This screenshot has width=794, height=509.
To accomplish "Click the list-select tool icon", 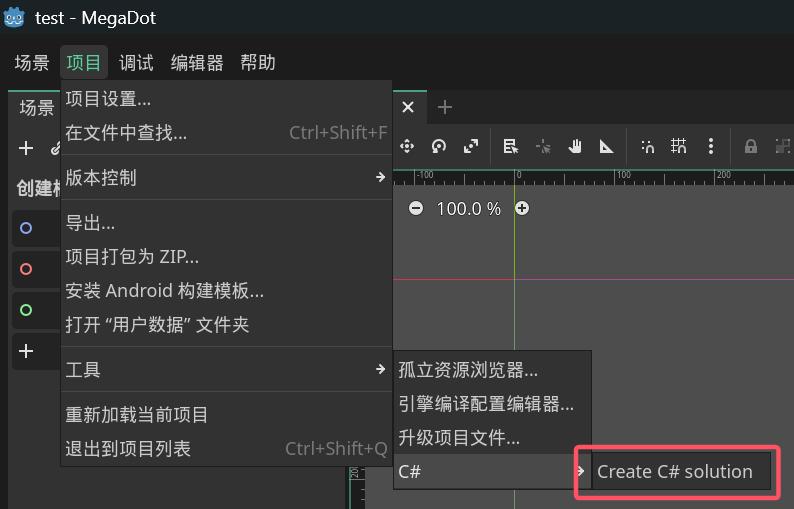I will (511, 146).
